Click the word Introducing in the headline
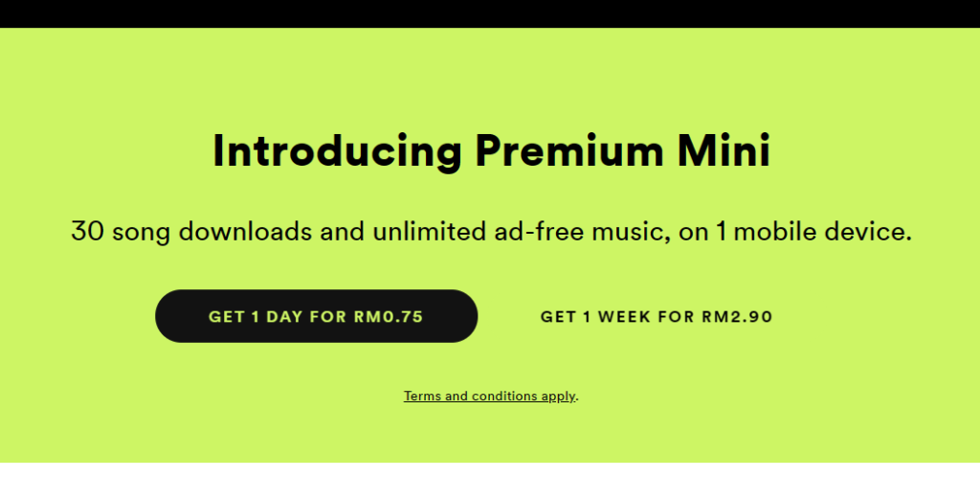The width and height of the screenshot is (980, 500). click(337, 152)
